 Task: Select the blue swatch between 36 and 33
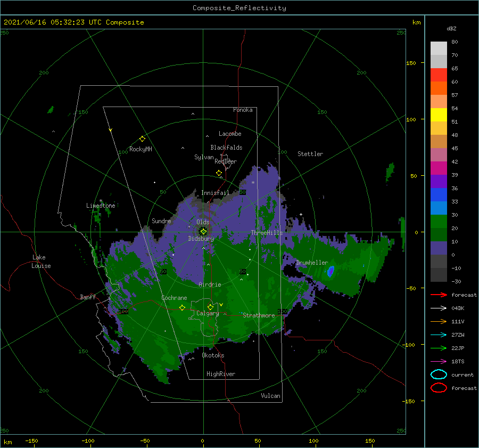pyautogui.click(x=439, y=194)
